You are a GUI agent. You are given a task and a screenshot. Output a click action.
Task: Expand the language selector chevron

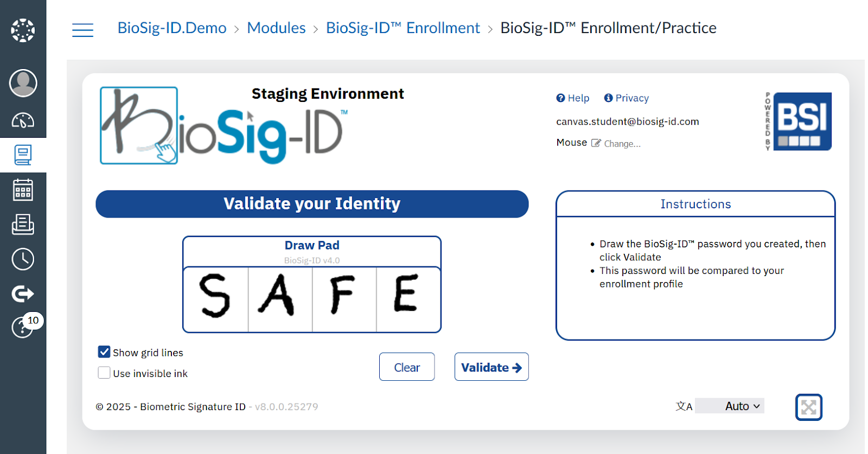coord(756,406)
